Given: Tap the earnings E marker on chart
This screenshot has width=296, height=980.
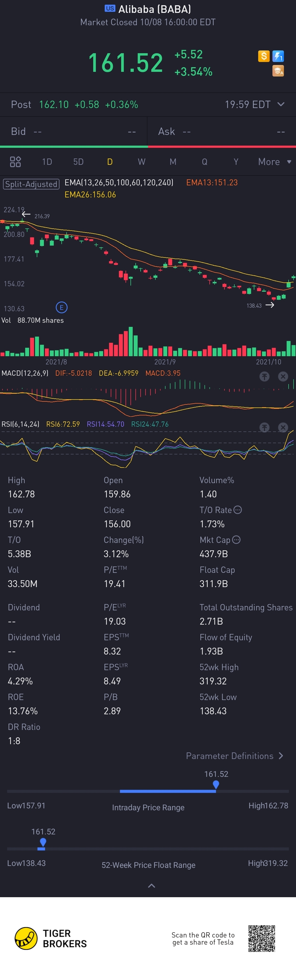Looking at the screenshot, I should click(62, 307).
